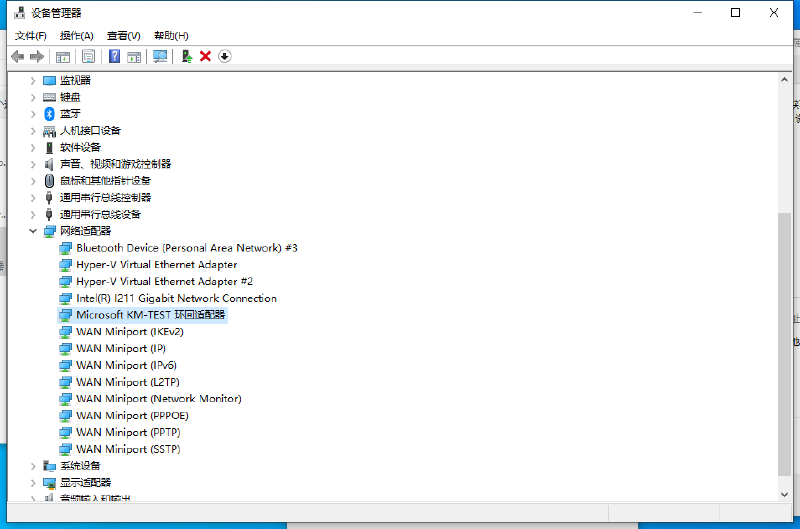Select Intel(R) I211 Gigabit Network Connection

(176, 298)
